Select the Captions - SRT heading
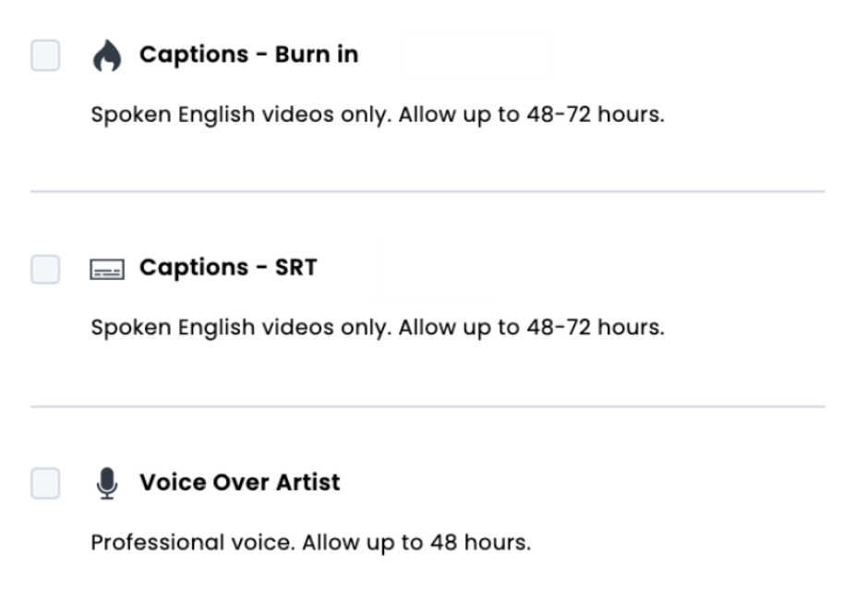 click(x=228, y=268)
